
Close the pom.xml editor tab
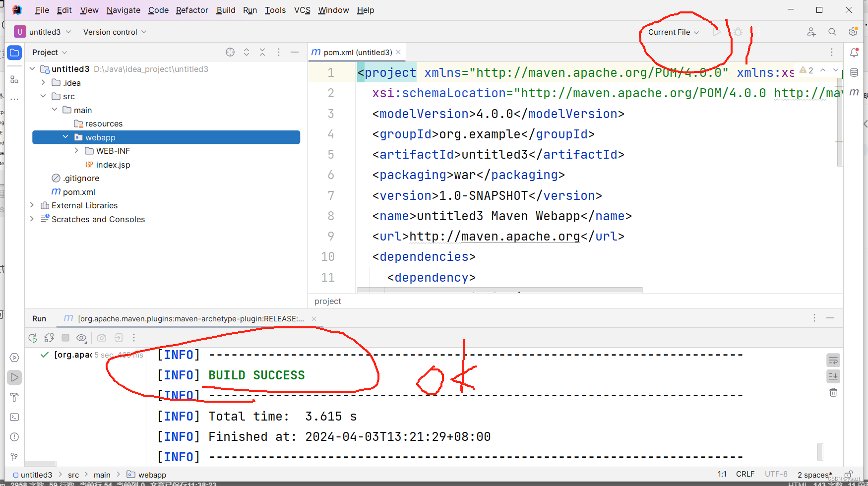(398, 52)
